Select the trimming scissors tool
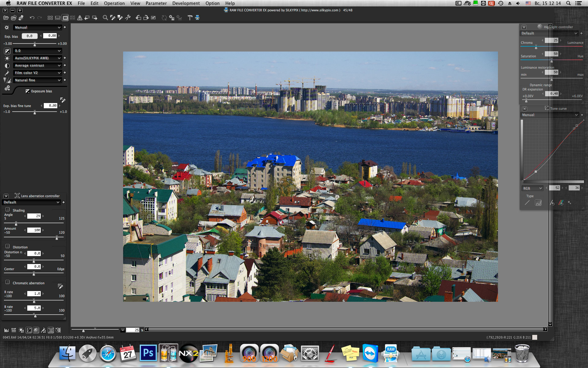 [128, 18]
